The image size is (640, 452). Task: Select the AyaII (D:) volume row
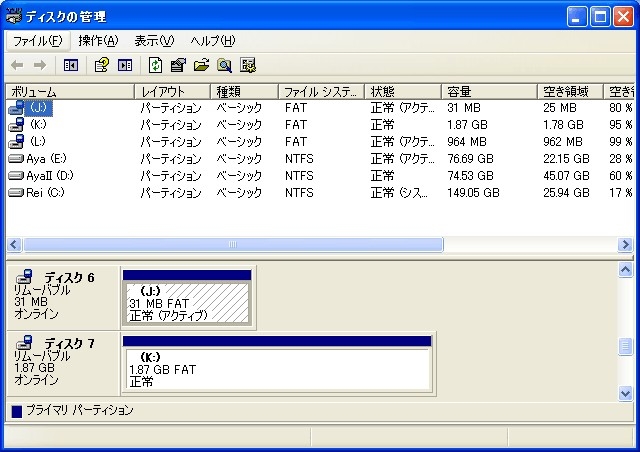click(320, 176)
